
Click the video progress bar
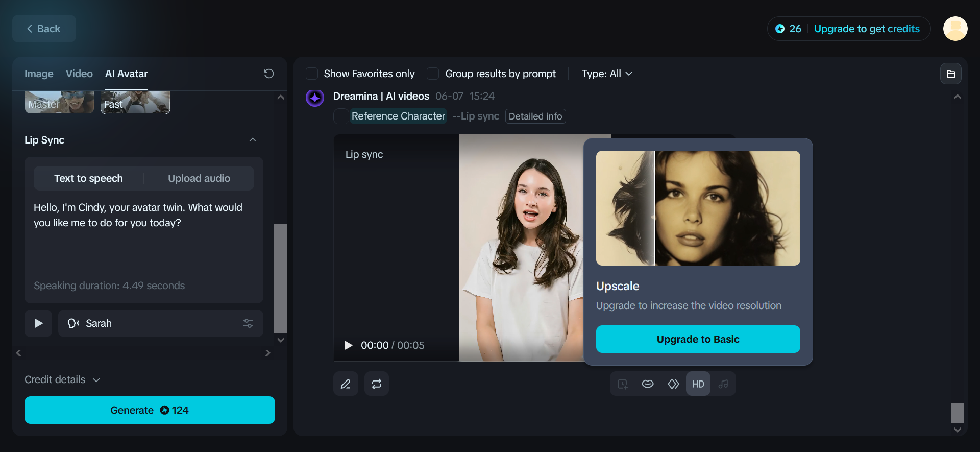click(458, 361)
